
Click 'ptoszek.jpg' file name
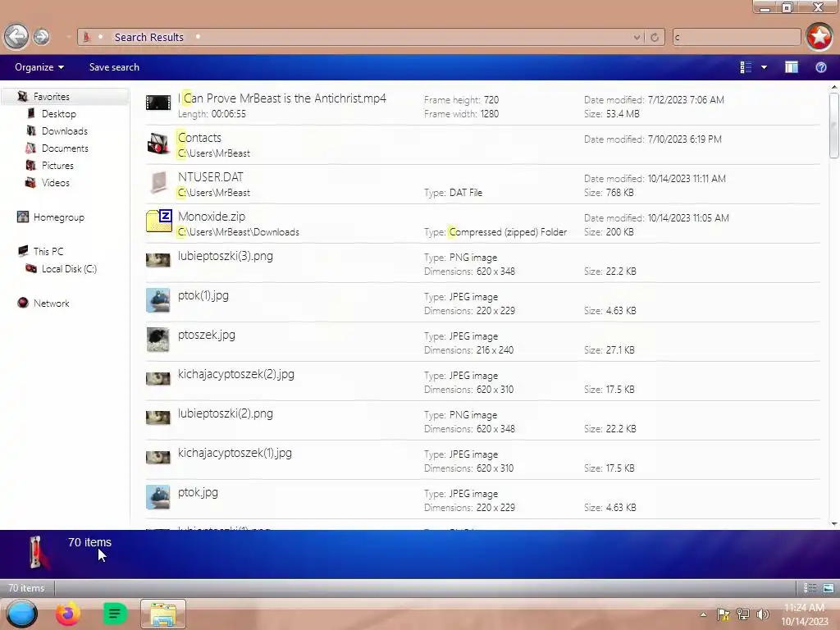207,335
